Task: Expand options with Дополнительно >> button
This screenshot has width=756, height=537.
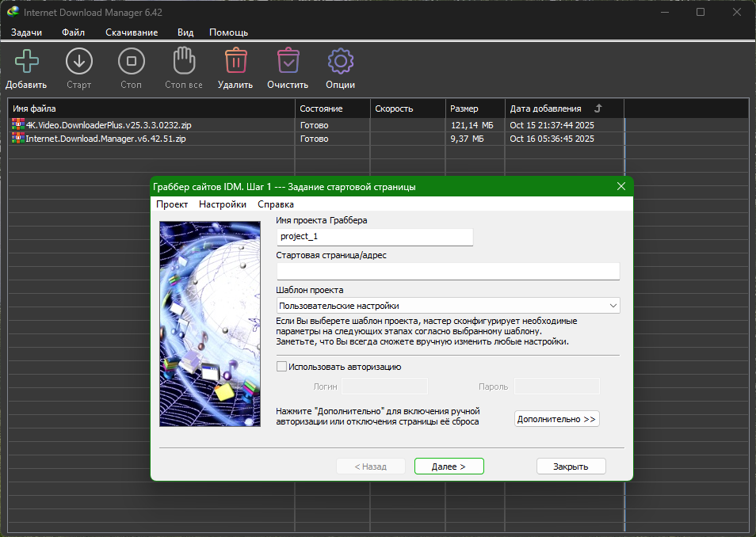Action: click(556, 419)
